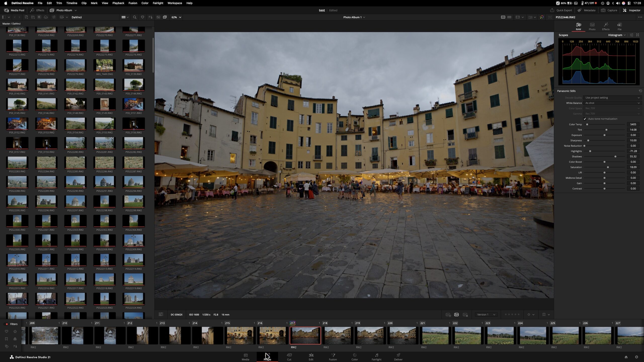Go to the Edit page
Viewport: 644px width, 362px height.
311,357
